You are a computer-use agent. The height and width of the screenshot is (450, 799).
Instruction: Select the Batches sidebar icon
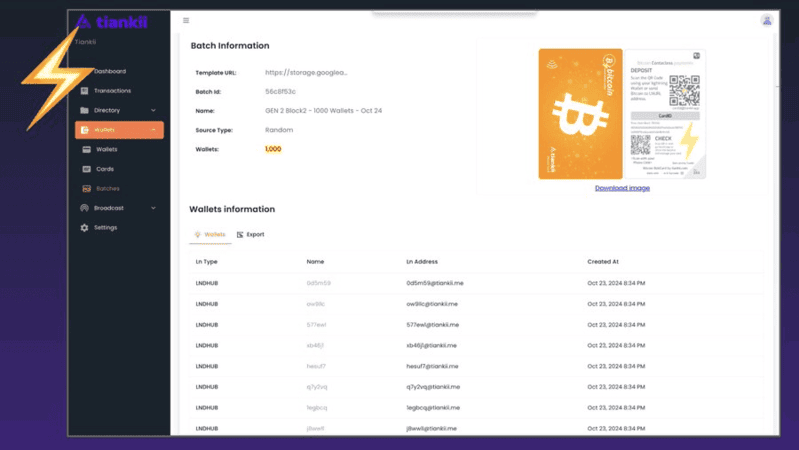coord(87,189)
